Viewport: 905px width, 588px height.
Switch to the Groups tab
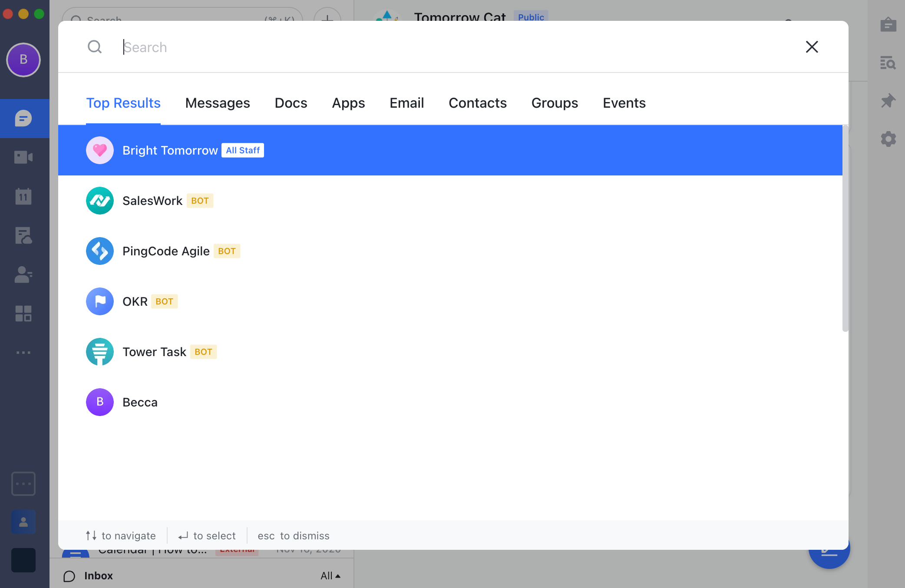pyautogui.click(x=555, y=103)
